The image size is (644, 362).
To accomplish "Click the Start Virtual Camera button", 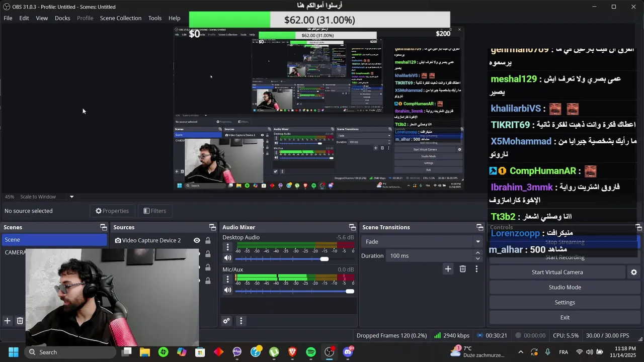I will coord(557,272).
